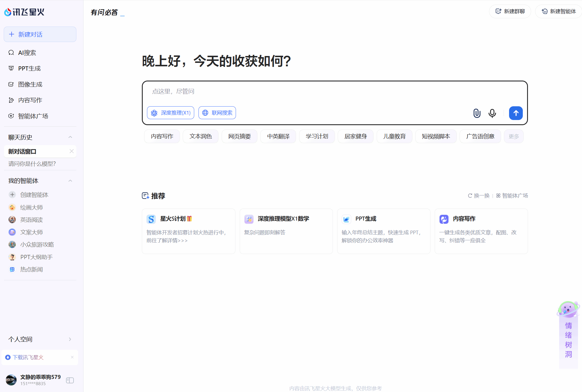
Task: Dismiss the 下载讯飞星火 banner
Action: pos(72,357)
